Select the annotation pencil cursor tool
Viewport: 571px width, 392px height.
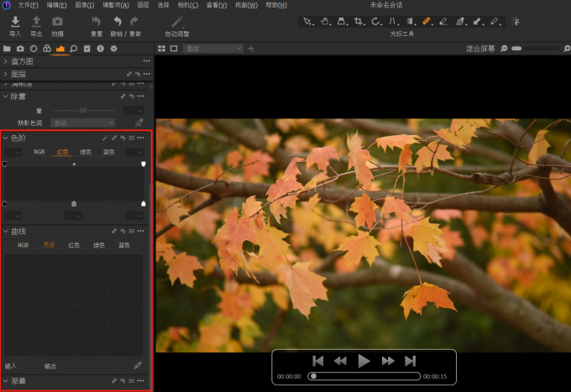[x=494, y=22]
